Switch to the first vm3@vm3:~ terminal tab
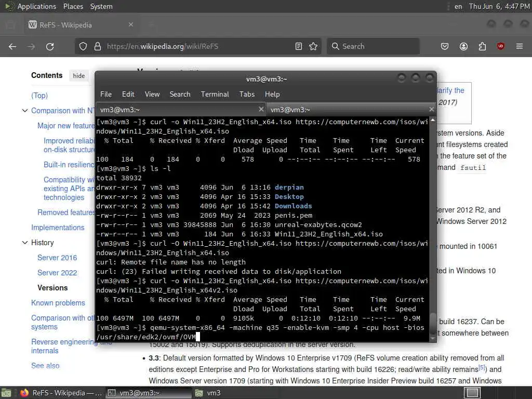 click(x=181, y=110)
